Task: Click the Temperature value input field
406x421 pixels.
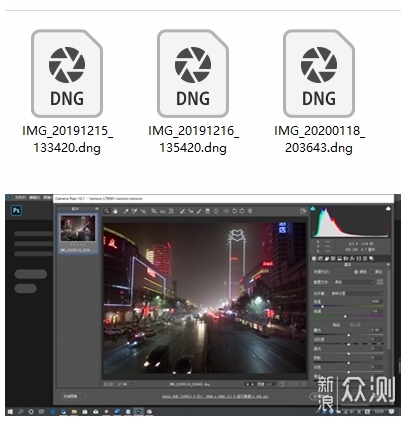Action: coord(376,301)
